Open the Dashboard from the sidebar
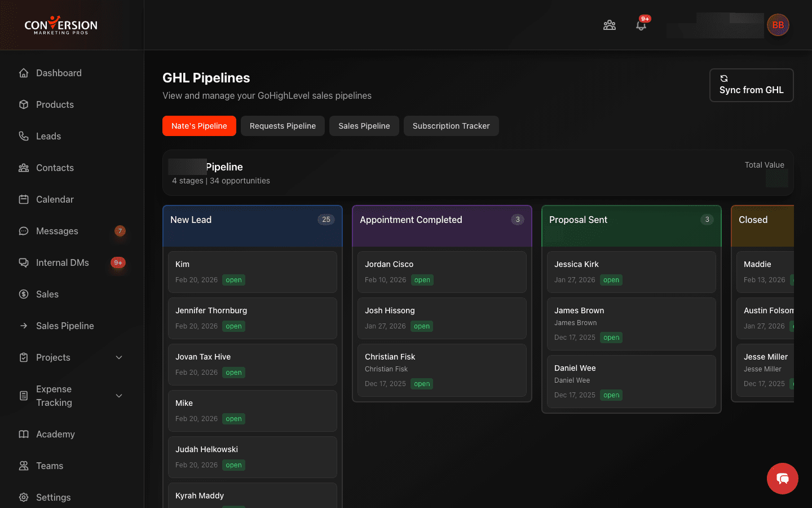 coord(59,73)
